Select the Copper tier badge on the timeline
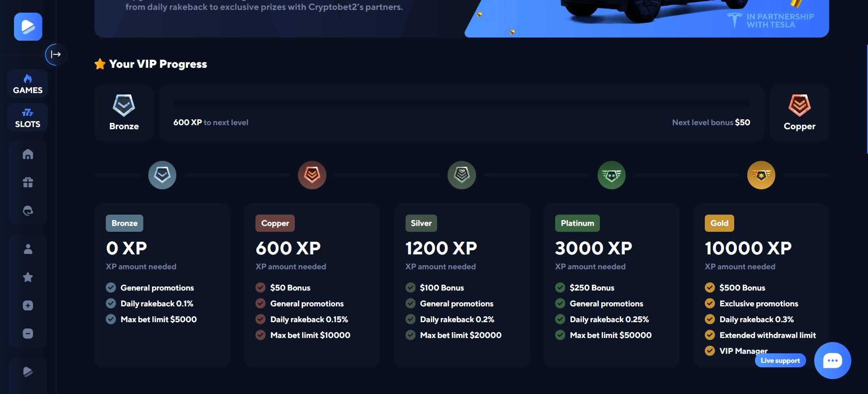Image resolution: width=868 pixels, height=394 pixels. pos(312,175)
